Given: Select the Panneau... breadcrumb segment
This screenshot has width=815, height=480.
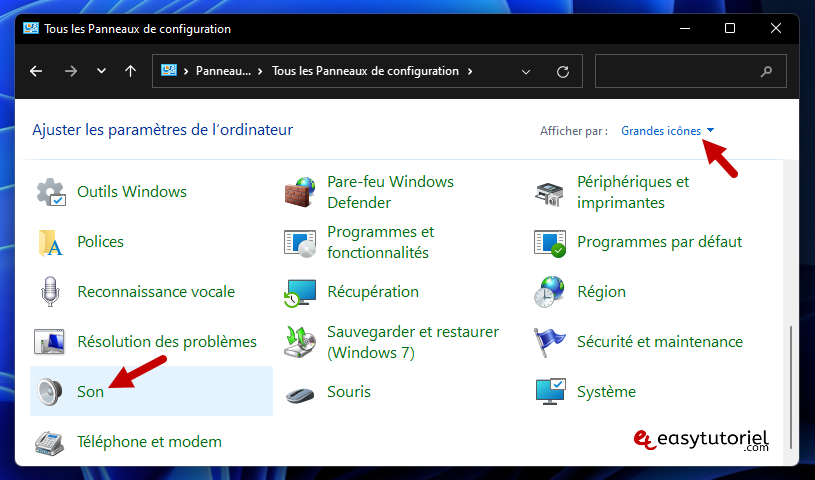Looking at the screenshot, I should (223, 71).
